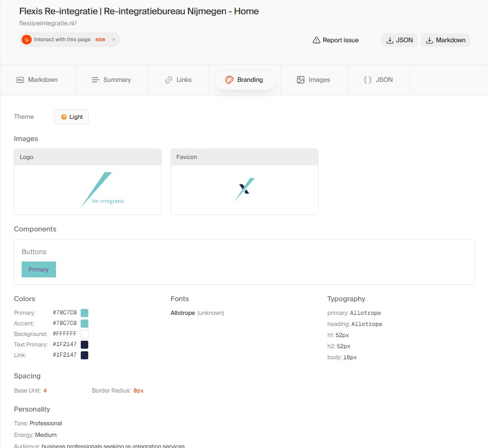The height and width of the screenshot is (448, 488).
Task: Switch to the curly-braces JSON tab
Action: pyautogui.click(x=378, y=80)
